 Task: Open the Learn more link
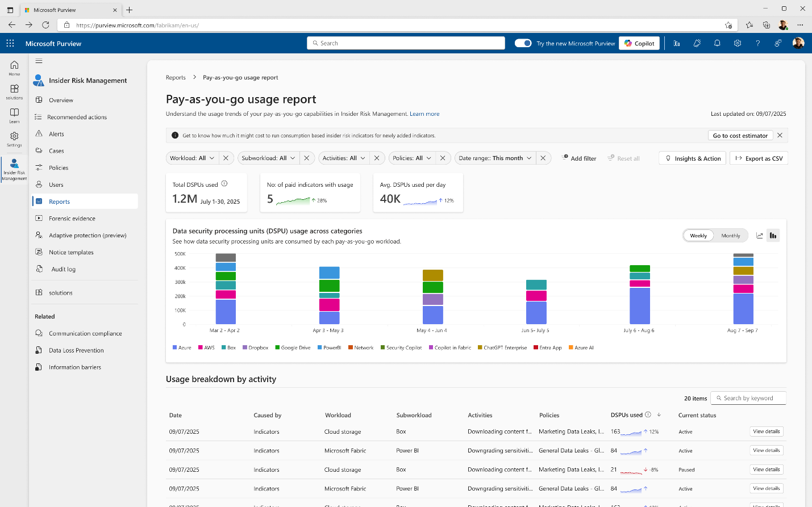424,114
